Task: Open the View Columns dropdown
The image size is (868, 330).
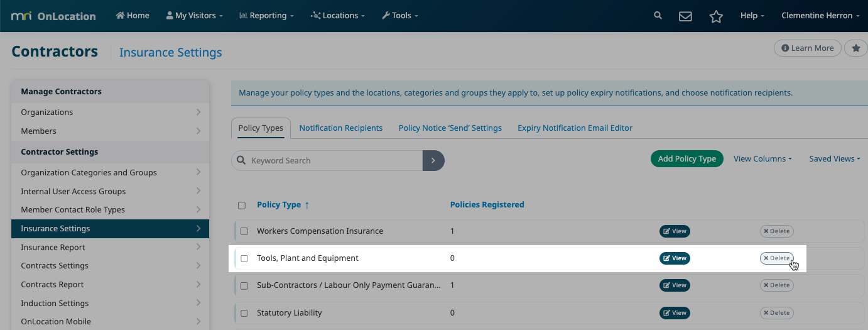Action: [x=762, y=159]
